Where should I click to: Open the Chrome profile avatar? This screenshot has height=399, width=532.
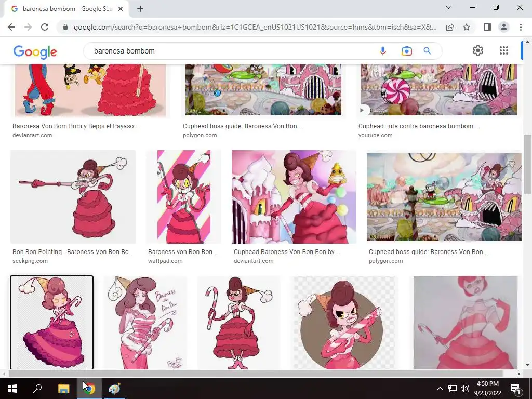click(504, 27)
